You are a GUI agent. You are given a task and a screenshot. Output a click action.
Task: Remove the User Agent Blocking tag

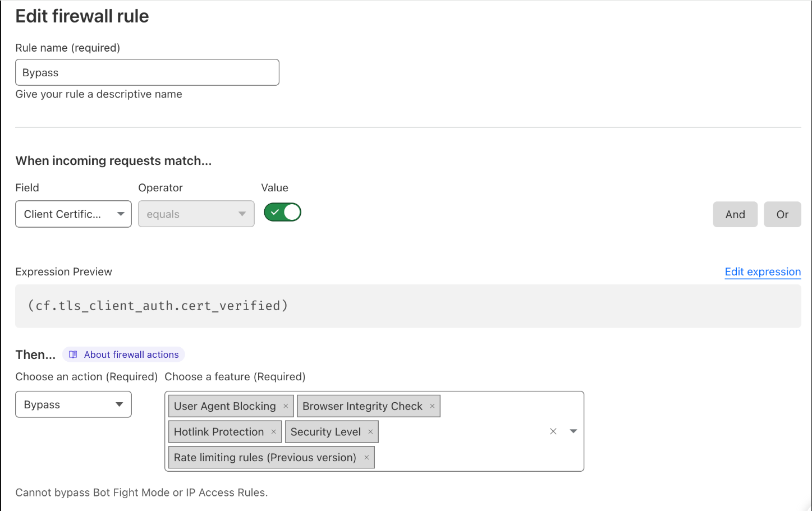tap(286, 406)
